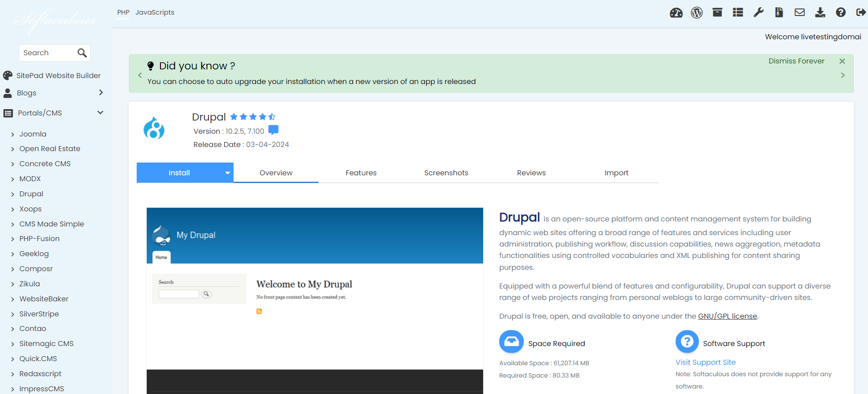Select PHP-Fusion in sidebar
Image resolution: width=868 pixels, height=394 pixels.
pos(39,239)
